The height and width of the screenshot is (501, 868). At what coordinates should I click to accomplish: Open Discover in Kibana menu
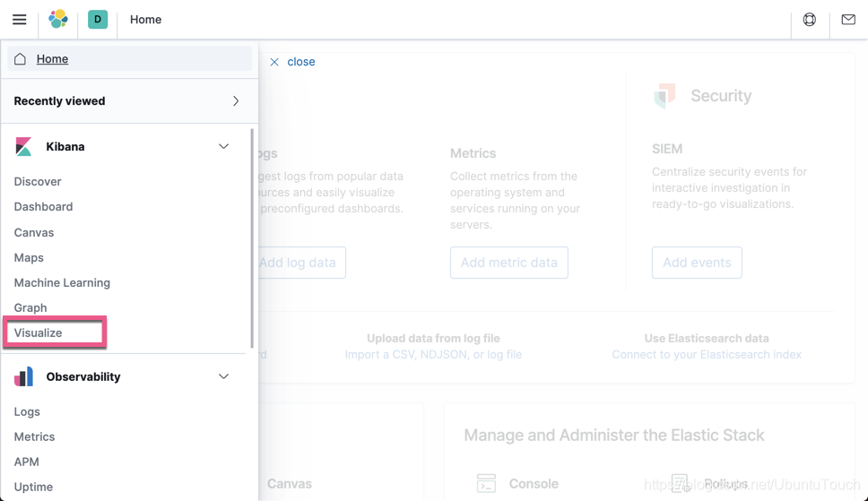click(x=38, y=182)
